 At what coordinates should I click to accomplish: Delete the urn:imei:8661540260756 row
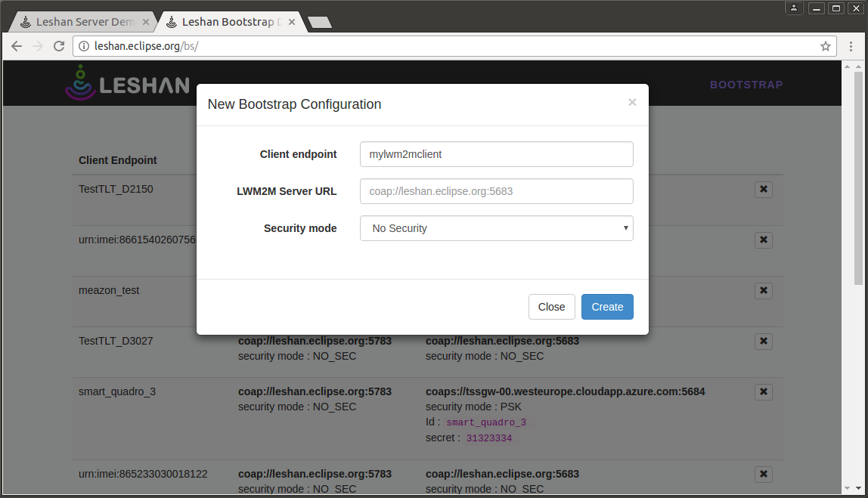point(764,240)
